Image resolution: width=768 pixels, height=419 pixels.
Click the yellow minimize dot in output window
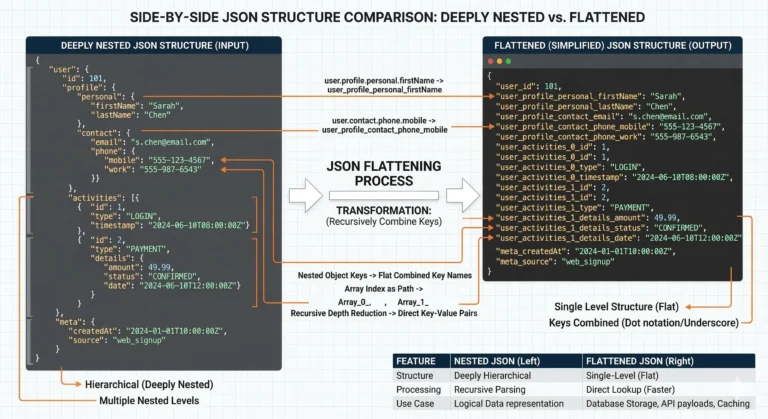point(499,61)
